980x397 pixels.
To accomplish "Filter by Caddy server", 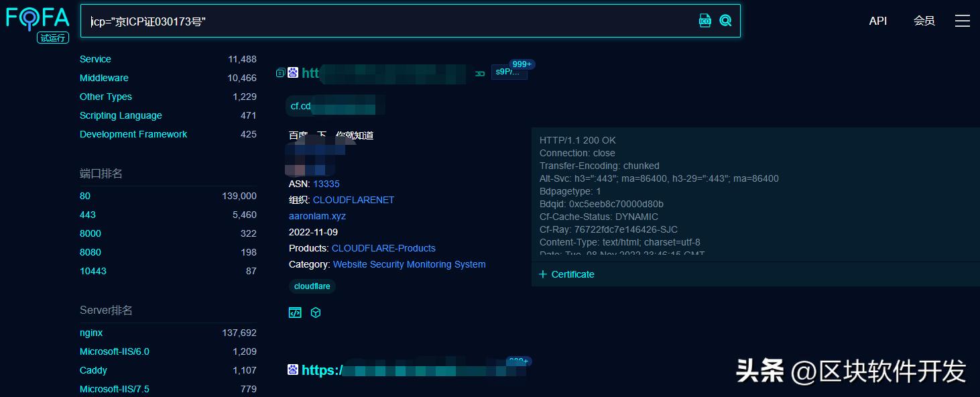I will pos(93,370).
